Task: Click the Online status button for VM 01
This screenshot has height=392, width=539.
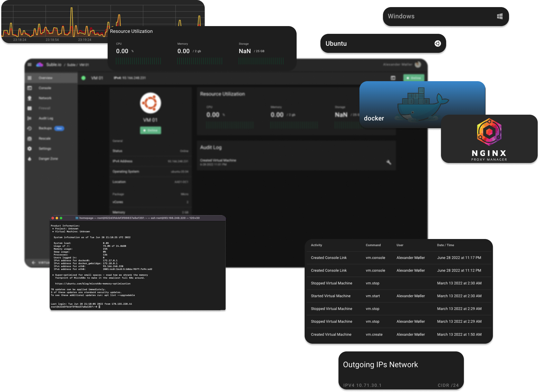Action: point(150,130)
